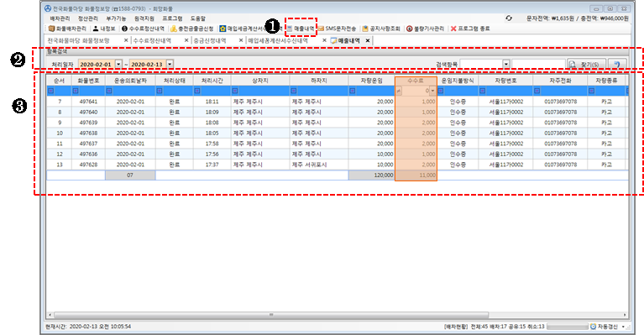Open 공지사항조회 toolbar item
Screen dimensions: 644x335
click(x=381, y=29)
